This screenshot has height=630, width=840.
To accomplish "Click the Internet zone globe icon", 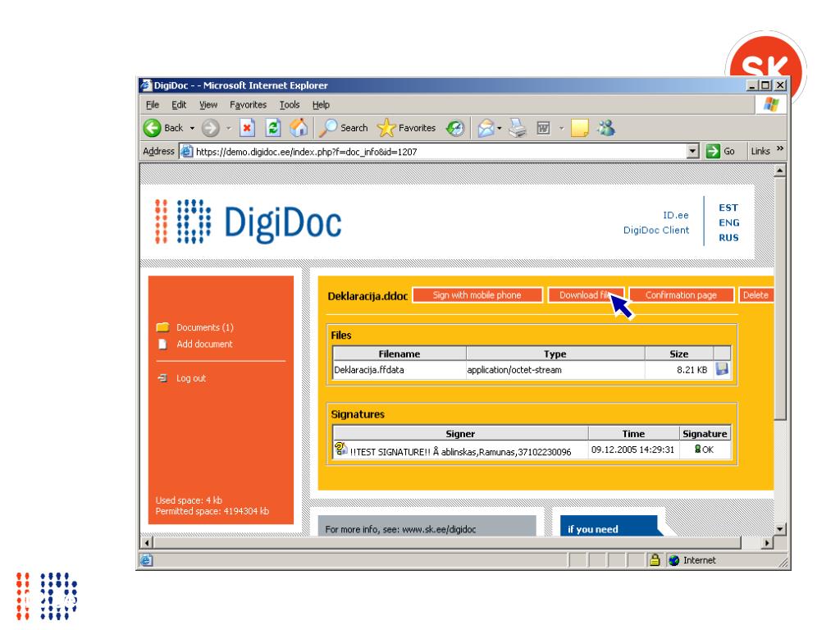I will pos(674,560).
